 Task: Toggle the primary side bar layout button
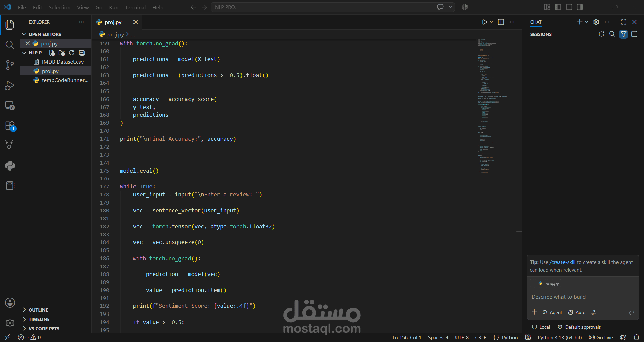pyautogui.click(x=558, y=7)
